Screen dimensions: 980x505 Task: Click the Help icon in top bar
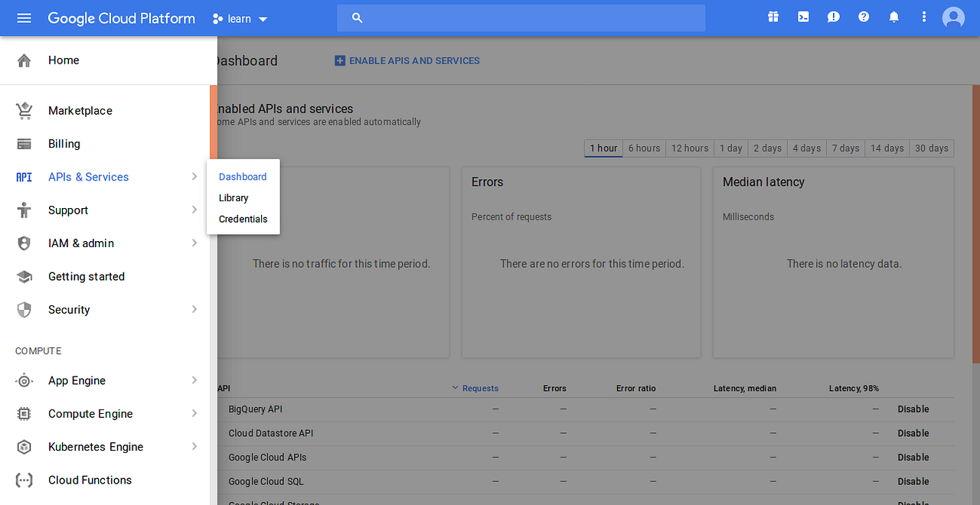[864, 16]
